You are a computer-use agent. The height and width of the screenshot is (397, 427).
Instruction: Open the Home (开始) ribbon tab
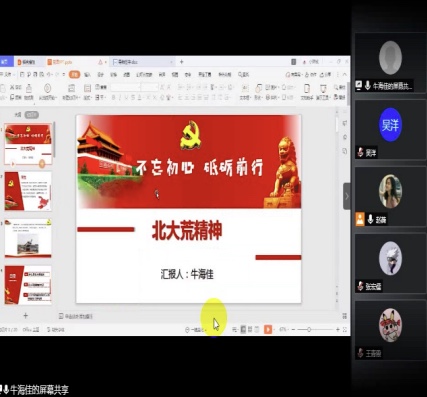click(x=74, y=74)
